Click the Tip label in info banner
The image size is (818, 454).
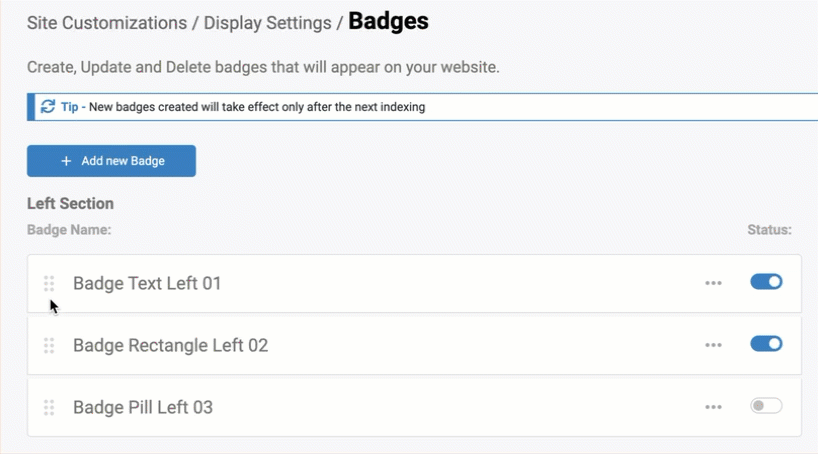69,107
